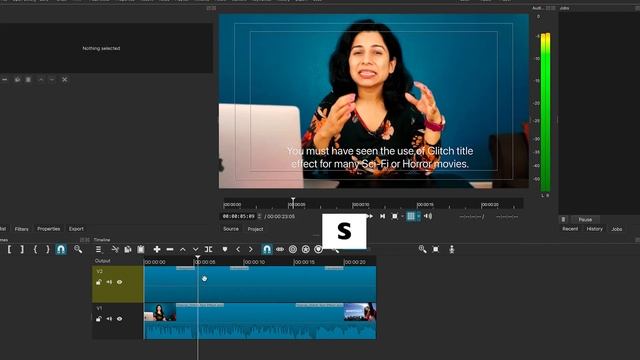Switch to the Recent tab
This screenshot has height=360, width=640.
pos(570,229)
